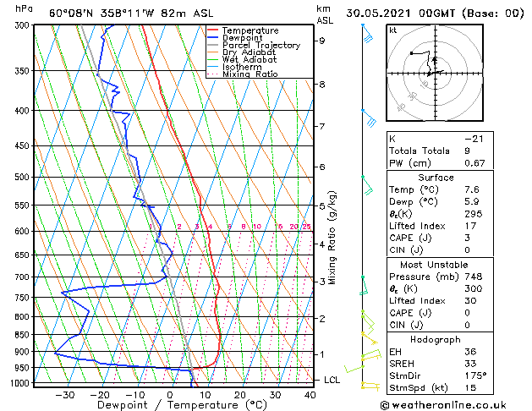Click the station coordinates title
The height and width of the screenshot is (411, 532).
click(131, 14)
